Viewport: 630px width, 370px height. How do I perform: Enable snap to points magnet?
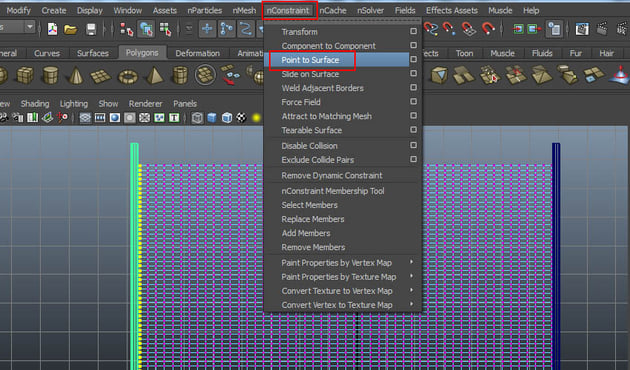449,29
